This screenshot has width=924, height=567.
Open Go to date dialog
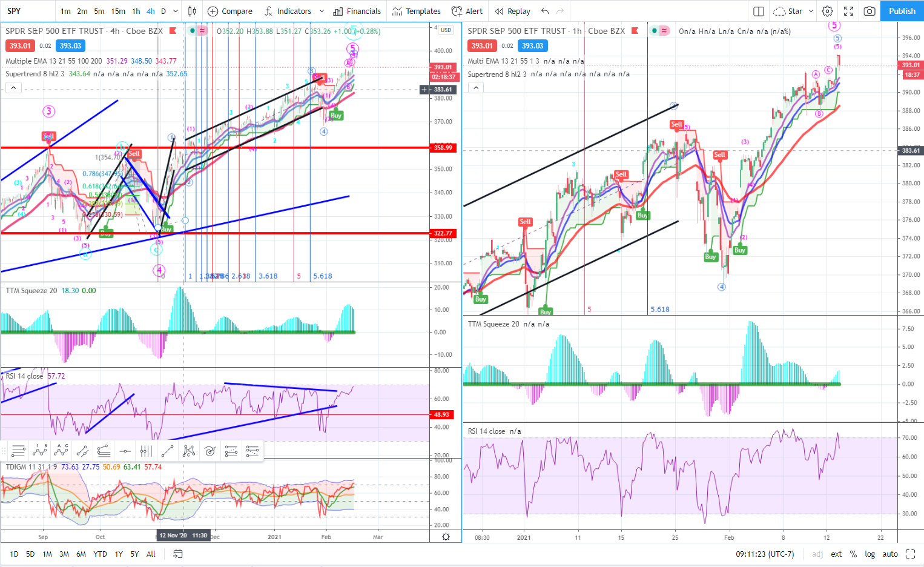click(x=178, y=554)
